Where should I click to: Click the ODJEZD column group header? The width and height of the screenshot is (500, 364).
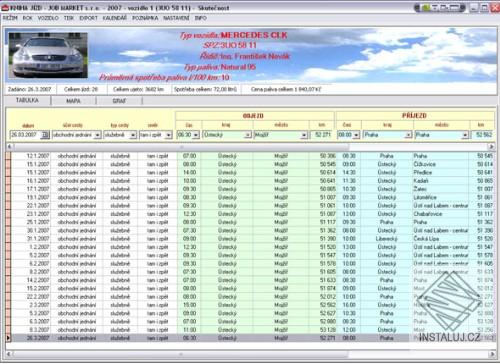tap(254, 116)
